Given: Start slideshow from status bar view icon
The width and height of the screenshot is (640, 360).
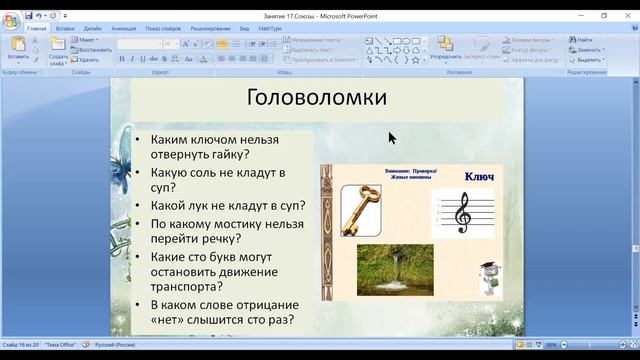Looking at the screenshot, I should pos(539,345).
